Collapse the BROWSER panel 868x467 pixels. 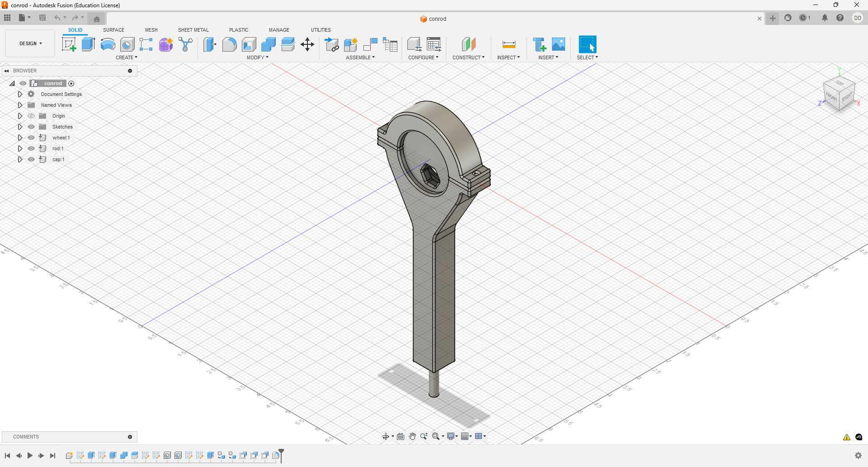click(6, 71)
